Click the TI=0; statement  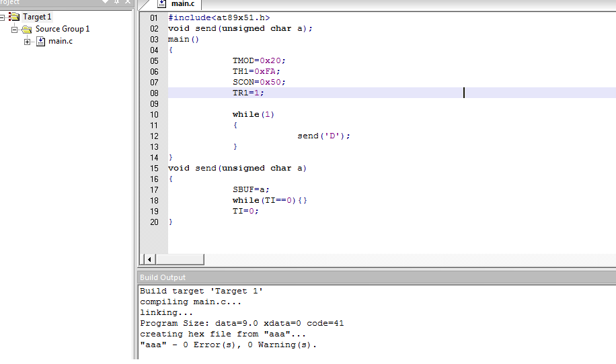tap(245, 211)
